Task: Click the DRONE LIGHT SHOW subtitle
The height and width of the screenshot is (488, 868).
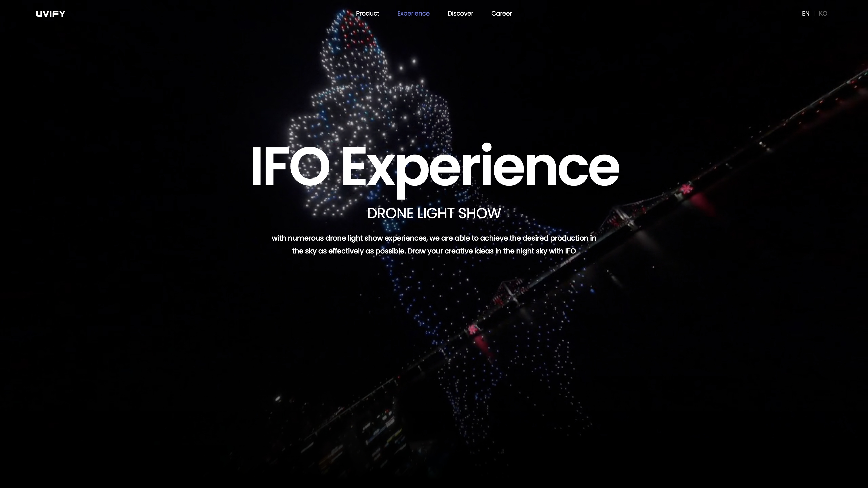Action: tap(434, 213)
